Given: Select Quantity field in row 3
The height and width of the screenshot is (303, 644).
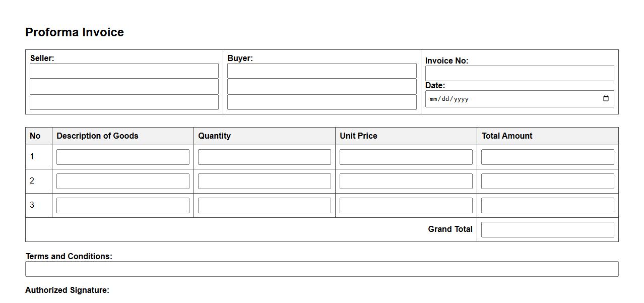Looking at the screenshot, I should pyautogui.click(x=264, y=205).
